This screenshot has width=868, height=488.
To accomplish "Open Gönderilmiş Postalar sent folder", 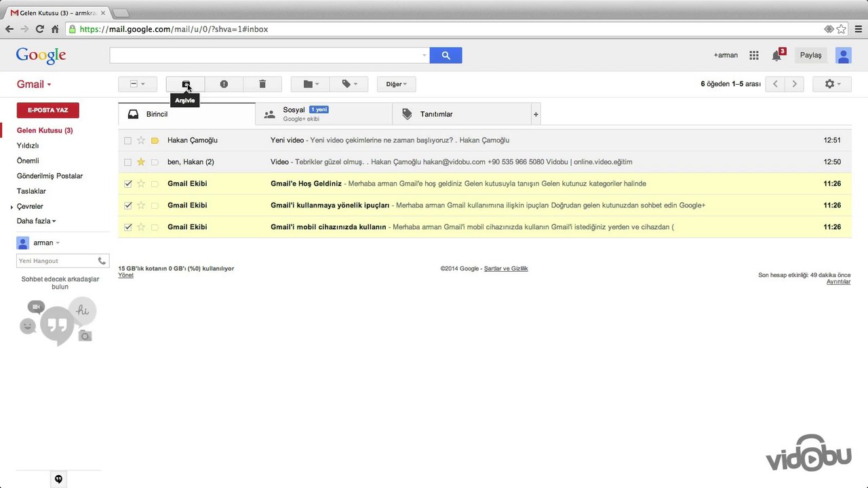I will pyautogui.click(x=50, y=176).
